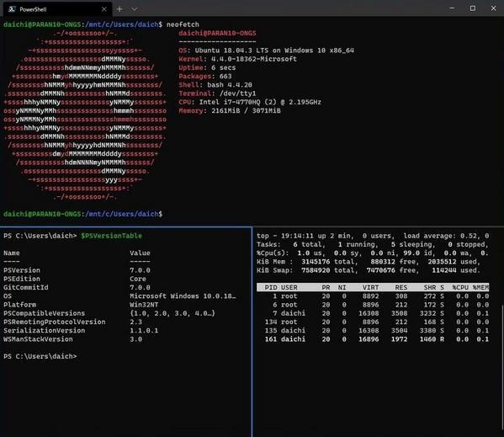The height and width of the screenshot is (437, 504).
Task: Click the Tasks: 6 total line
Action: [x=373, y=244]
